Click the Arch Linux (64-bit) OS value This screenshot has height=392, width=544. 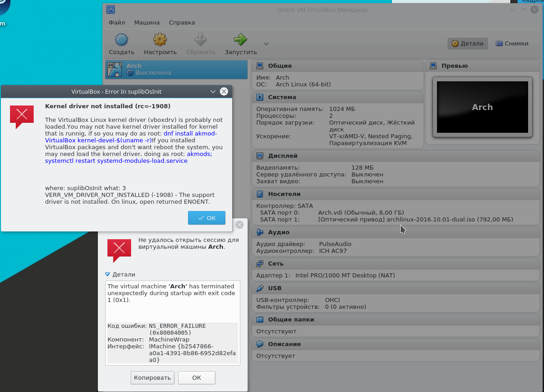point(303,84)
